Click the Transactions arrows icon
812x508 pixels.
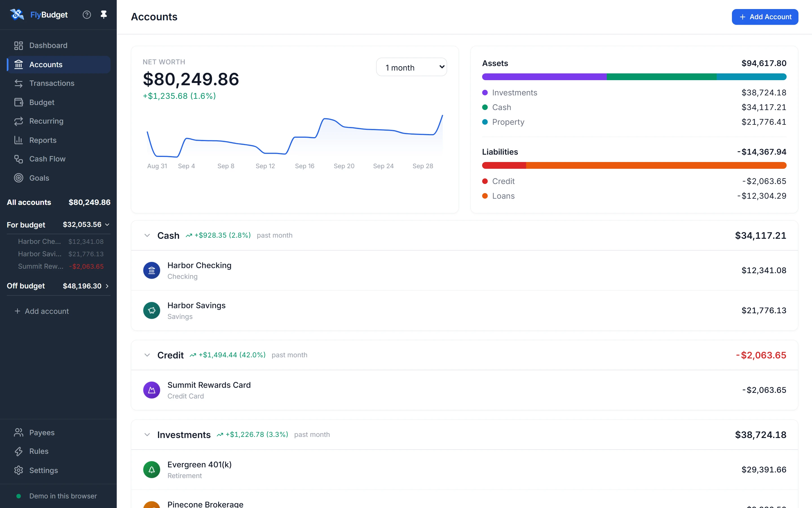pyautogui.click(x=18, y=83)
